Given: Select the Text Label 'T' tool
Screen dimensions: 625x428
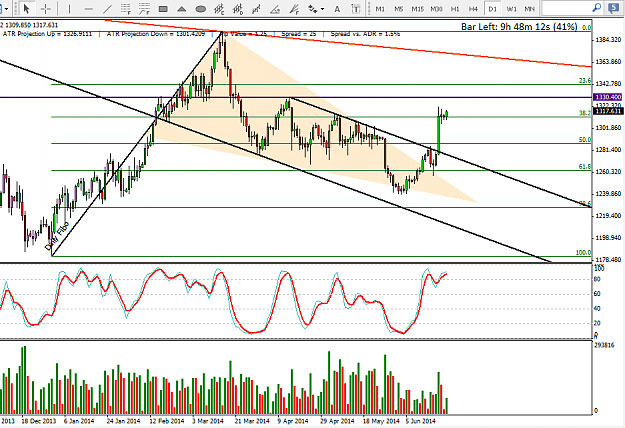Looking at the screenshot, I should pos(356,8).
